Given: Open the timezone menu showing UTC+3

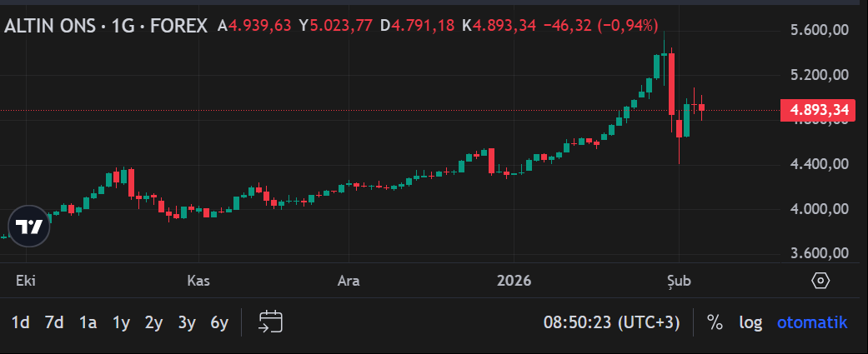Looking at the screenshot, I should (x=611, y=322).
